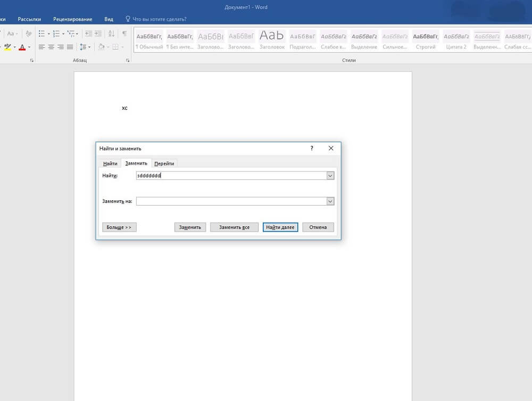Click into the Заменить на text field

pos(231,201)
